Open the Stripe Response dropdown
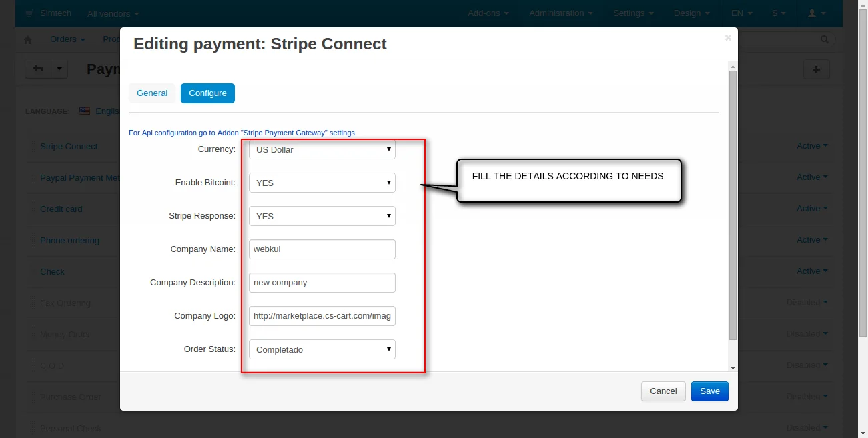 click(322, 216)
